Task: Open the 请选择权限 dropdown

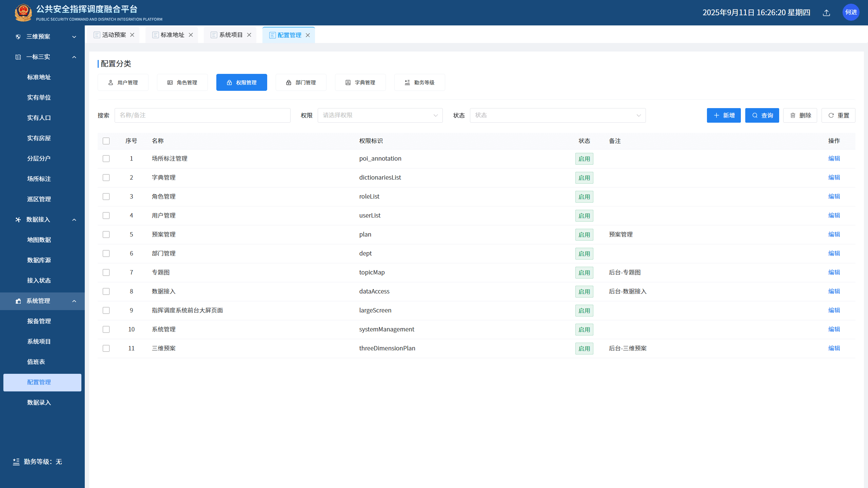Action: pos(380,116)
